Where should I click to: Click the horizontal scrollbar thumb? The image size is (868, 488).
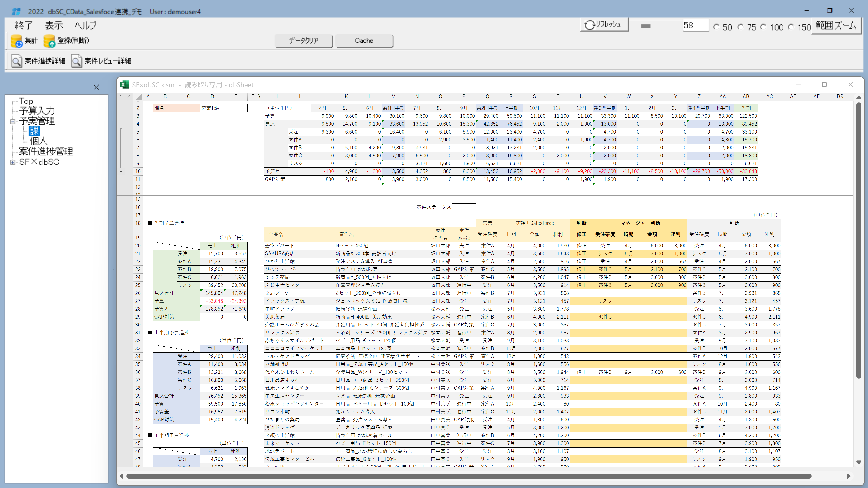tap(468, 476)
